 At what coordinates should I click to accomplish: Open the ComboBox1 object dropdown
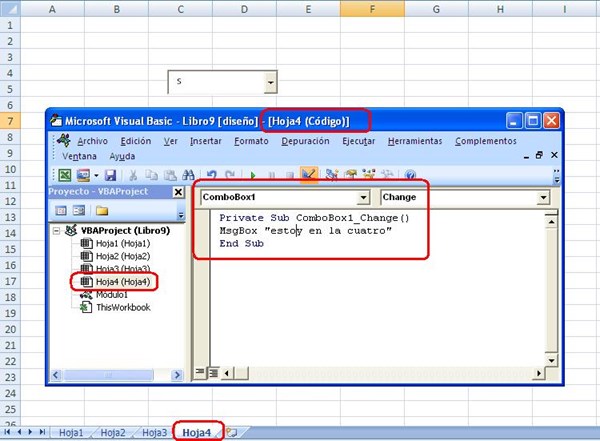tap(363, 198)
